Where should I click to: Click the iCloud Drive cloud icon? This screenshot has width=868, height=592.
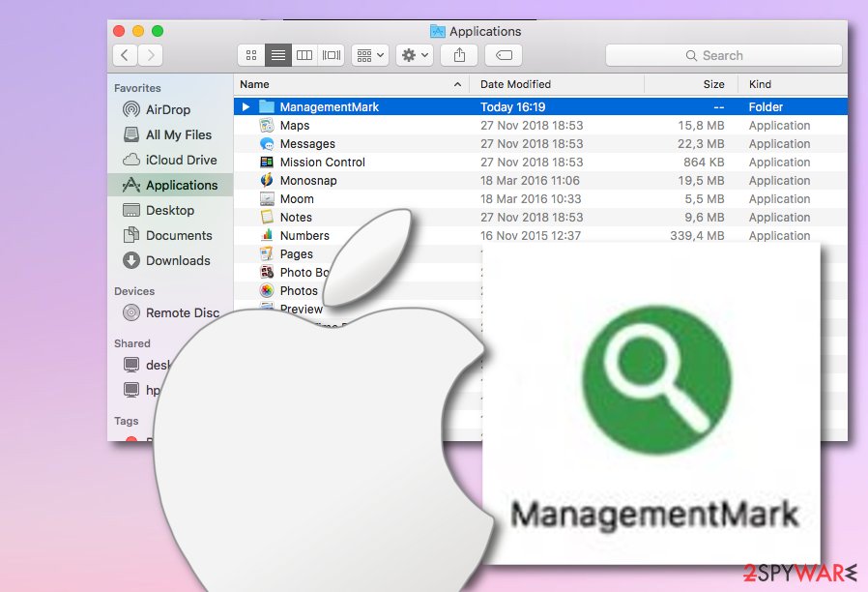click(131, 160)
